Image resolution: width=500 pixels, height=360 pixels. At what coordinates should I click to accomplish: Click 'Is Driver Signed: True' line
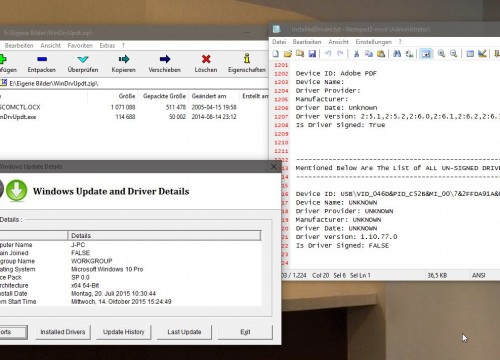coord(340,125)
